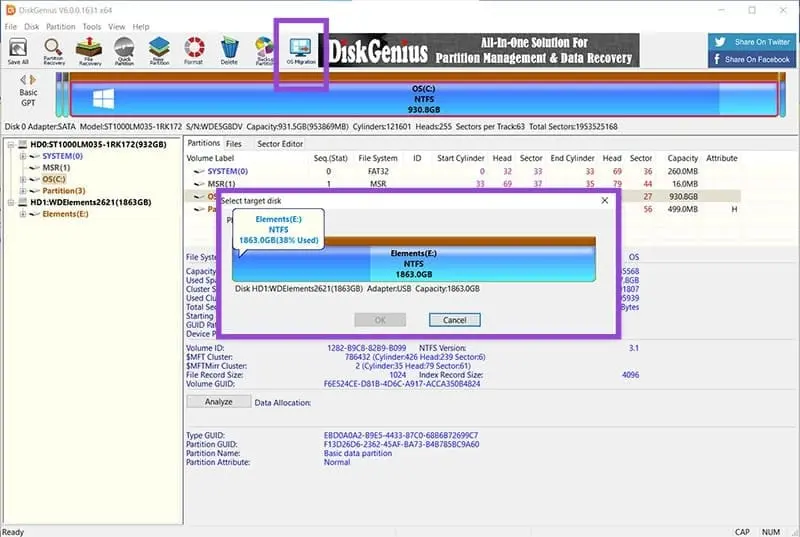Viewport: 800px width, 537px height.
Task: Click the Attribute column header
Action: [x=721, y=158]
